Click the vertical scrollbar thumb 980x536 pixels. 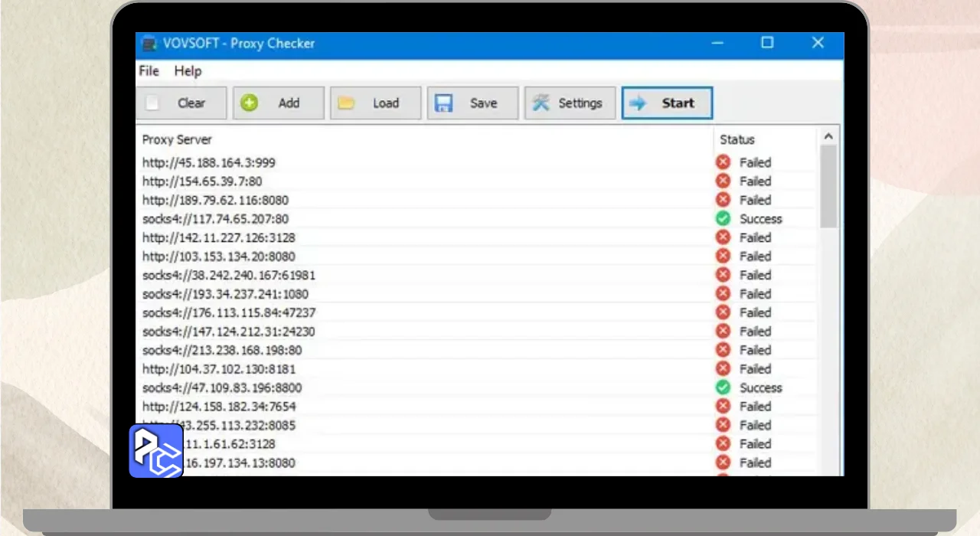(x=828, y=186)
